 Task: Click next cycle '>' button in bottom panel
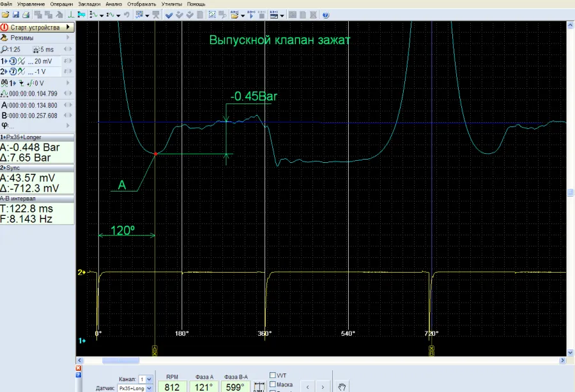click(323, 387)
